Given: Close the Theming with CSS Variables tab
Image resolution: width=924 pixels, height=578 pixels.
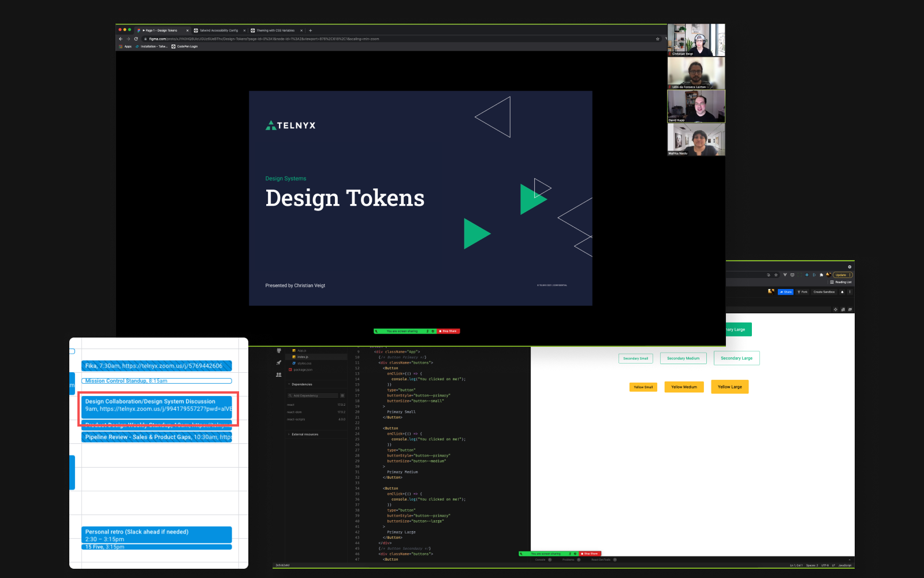Looking at the screenshot, I should (301, 30).
